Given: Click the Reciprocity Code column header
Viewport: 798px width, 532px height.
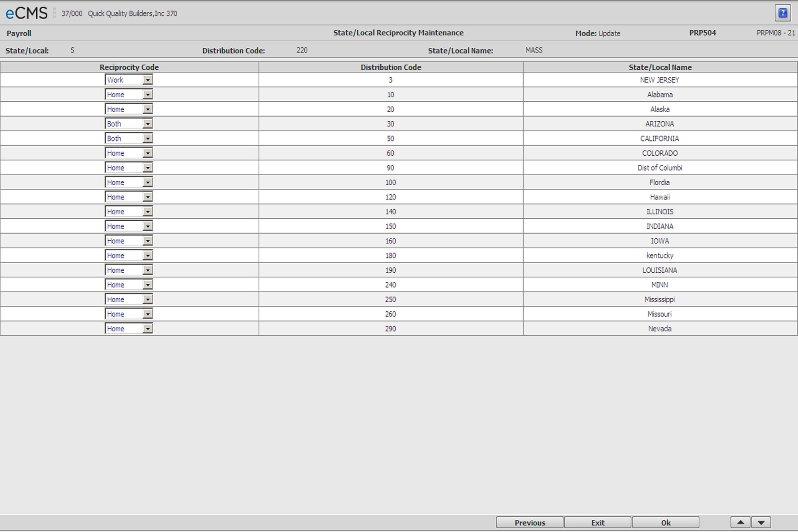Looking at the screenshot, I should coord(129,67).
